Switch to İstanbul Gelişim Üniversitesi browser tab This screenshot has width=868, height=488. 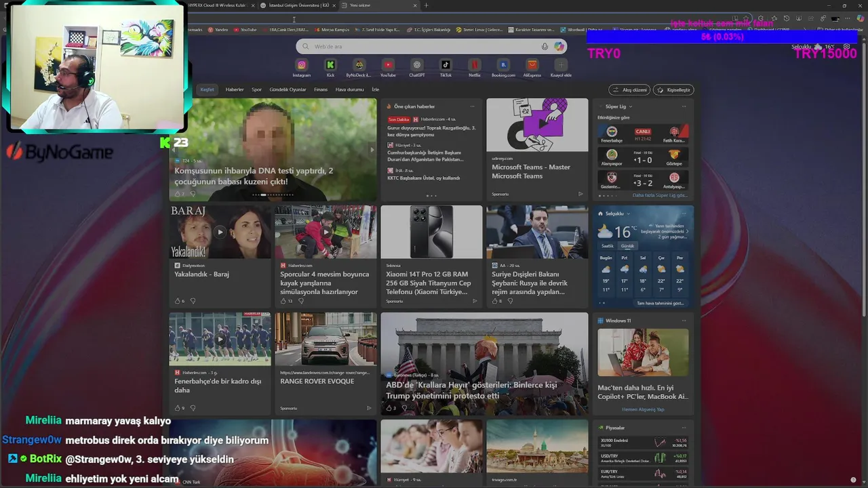click(299, 5)
